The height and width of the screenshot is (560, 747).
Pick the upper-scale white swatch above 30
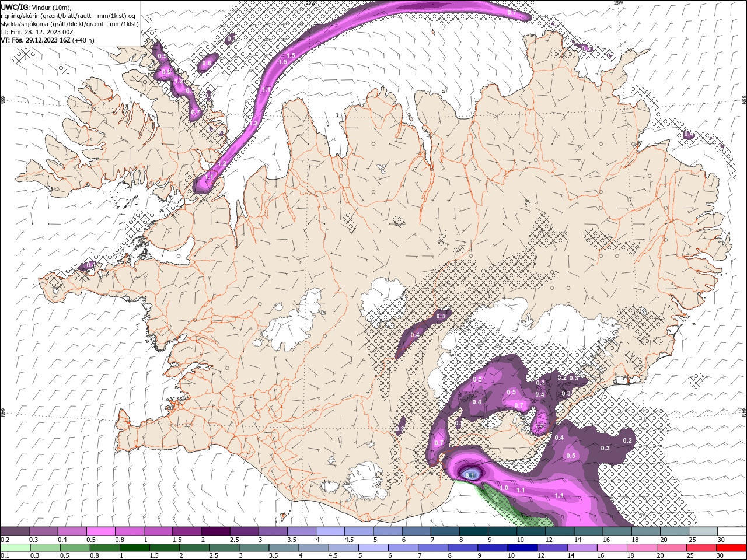[732, 531]
